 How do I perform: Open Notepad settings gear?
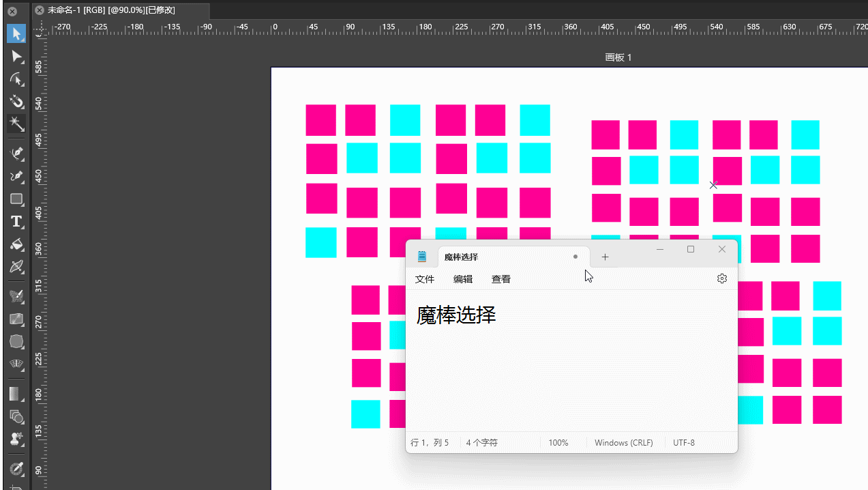click(x=722, y=278)
